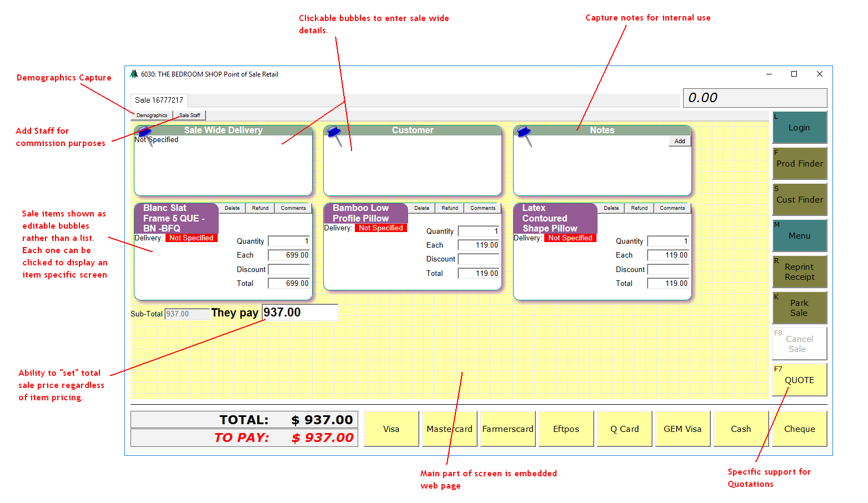Delete the Blanc Slat Frame item

(x=232, y=208)
